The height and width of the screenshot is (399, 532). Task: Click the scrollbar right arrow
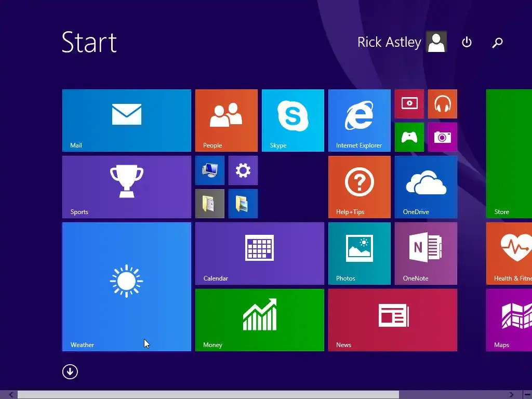tap(511, 395)
